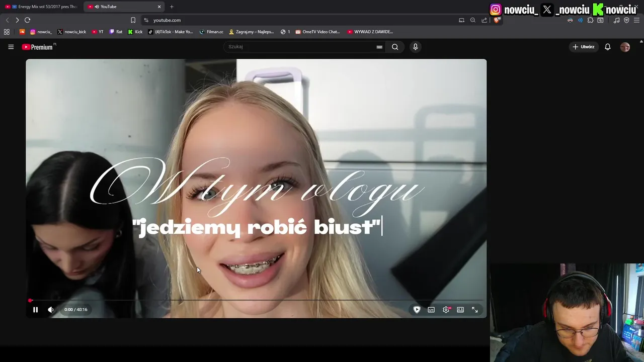Screen dimensions: 644x362
Task: Reload the current page
Action: coord(27,20)
